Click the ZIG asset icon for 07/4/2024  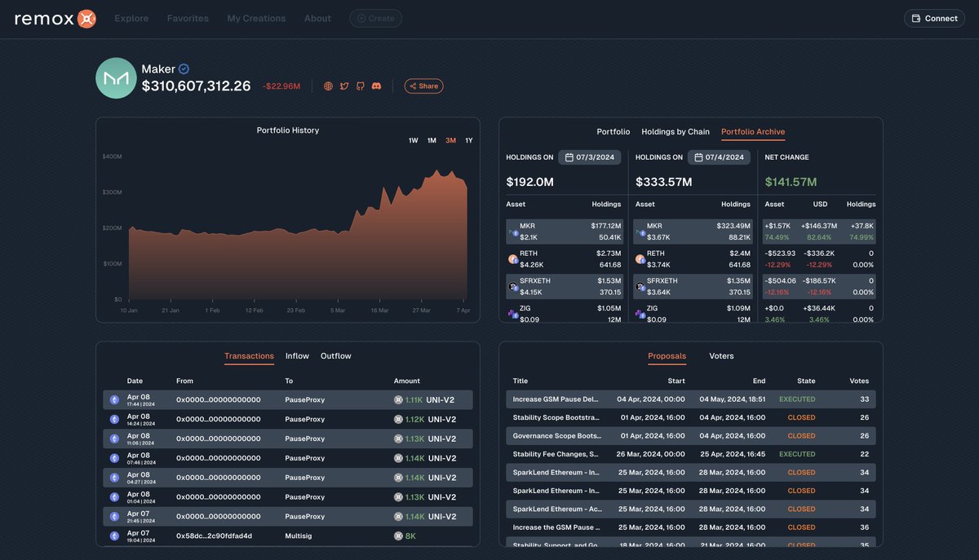click(x=640, y=314)
